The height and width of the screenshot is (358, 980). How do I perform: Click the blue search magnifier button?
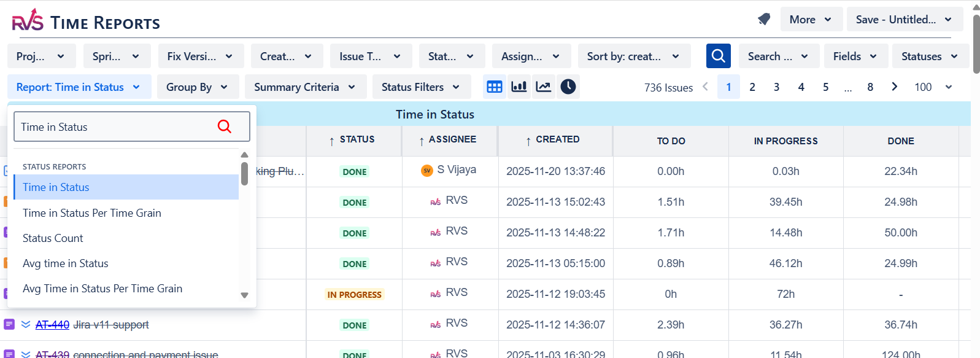pos(718,56)
